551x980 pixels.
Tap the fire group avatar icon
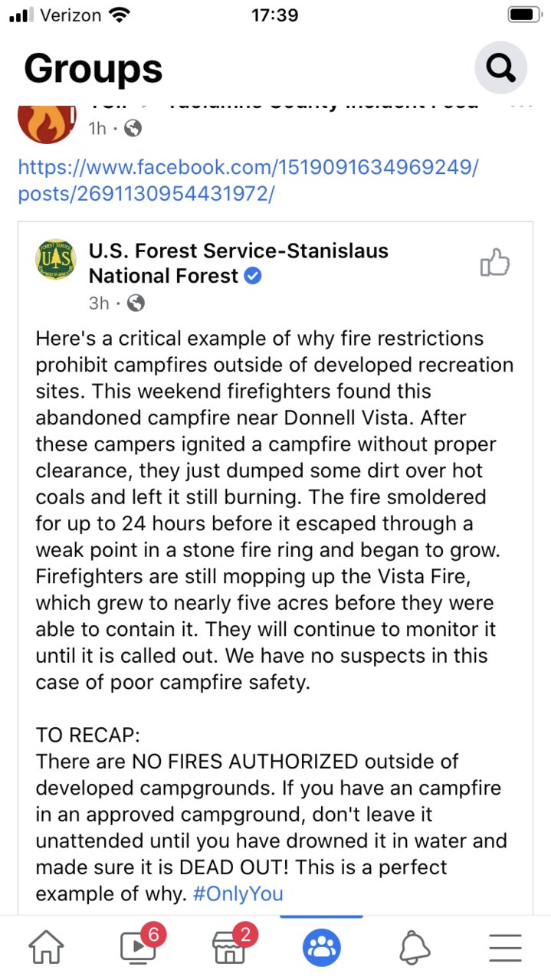[x=47, y=120]
